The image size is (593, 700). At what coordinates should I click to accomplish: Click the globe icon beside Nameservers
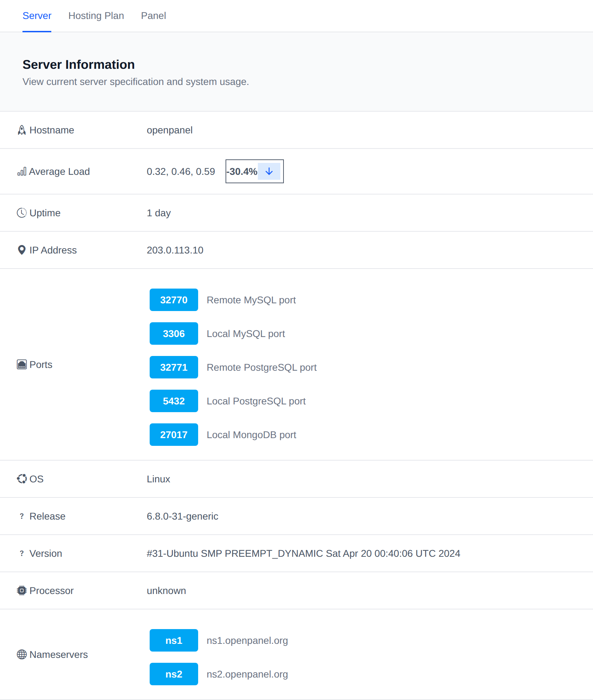tap(22, 655)
